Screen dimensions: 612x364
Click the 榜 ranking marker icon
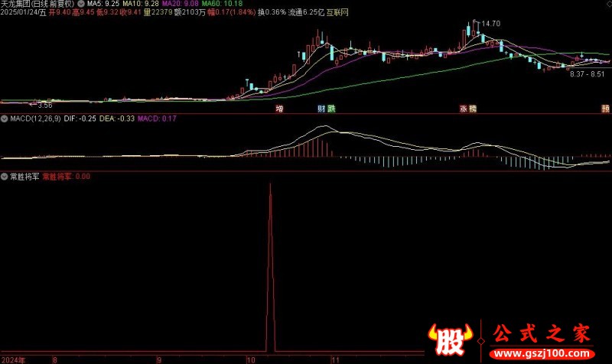(x=473, y=109)
